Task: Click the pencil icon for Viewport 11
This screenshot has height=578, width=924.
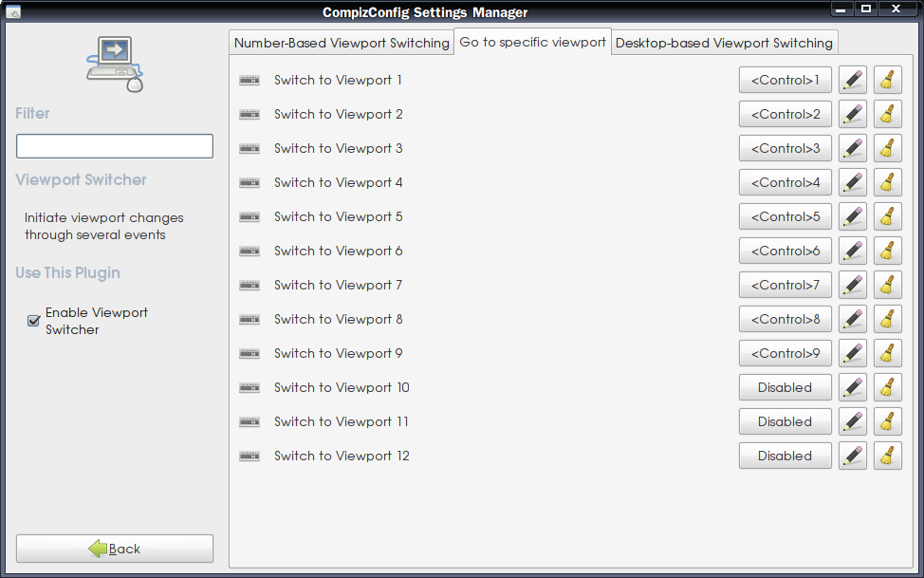Action: click(x=853, y=422)
